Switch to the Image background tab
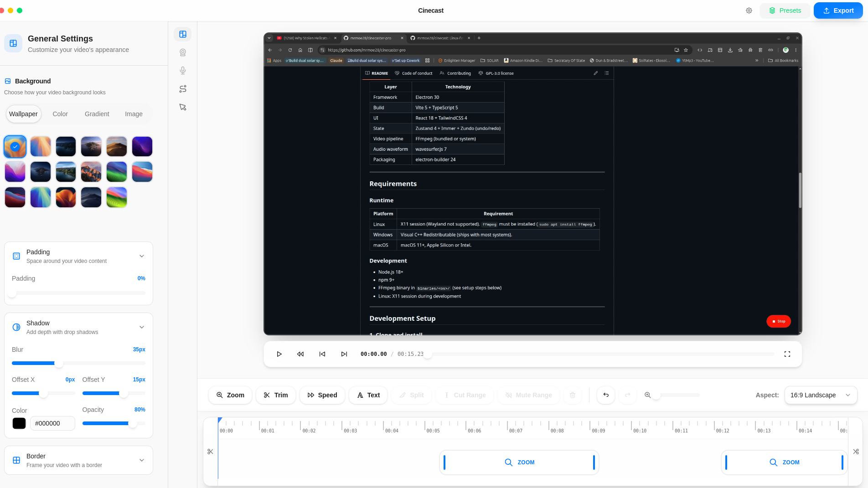The width and height of the screenshot is (868, 488). (134, 114)
